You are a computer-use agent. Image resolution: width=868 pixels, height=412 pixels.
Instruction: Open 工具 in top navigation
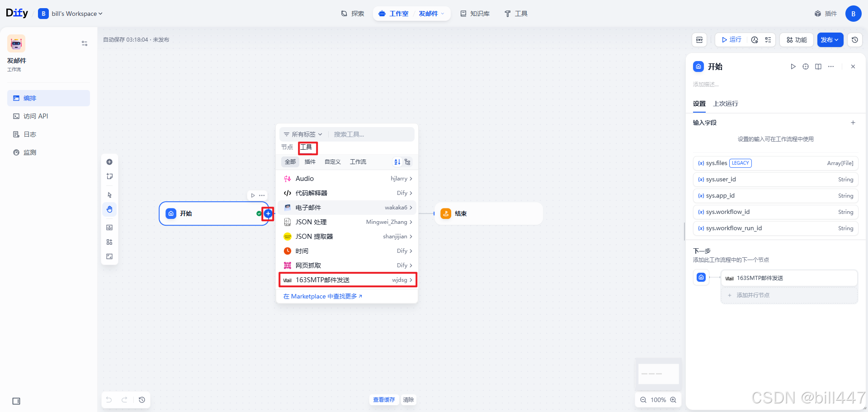516,14
